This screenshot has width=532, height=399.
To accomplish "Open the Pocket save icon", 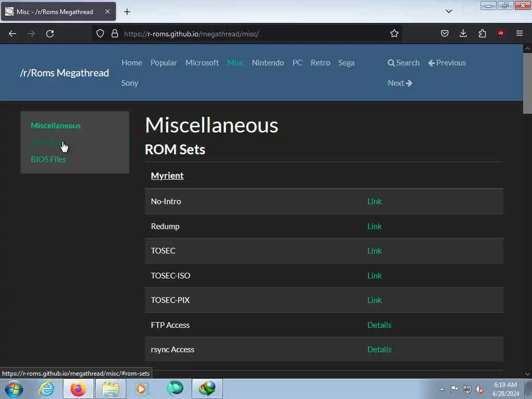I will coord(445,34).
